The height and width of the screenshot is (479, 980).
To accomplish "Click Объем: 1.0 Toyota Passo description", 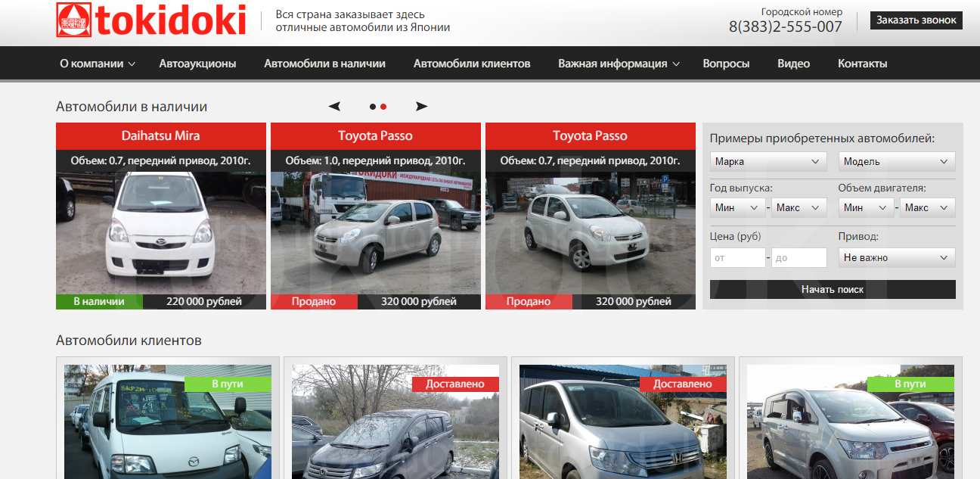I will 376,160.
